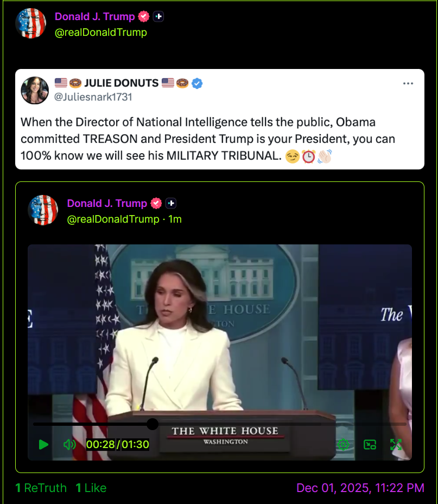Play the video
The image size is (438, 504).
pyautogui.click(x=43, y=445)
